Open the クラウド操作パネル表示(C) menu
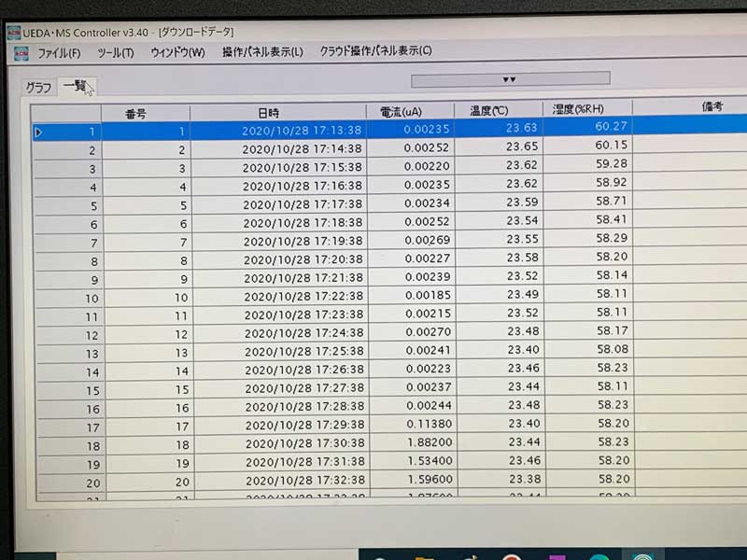This screenshot has height=560, width=747. click(375, 52)
